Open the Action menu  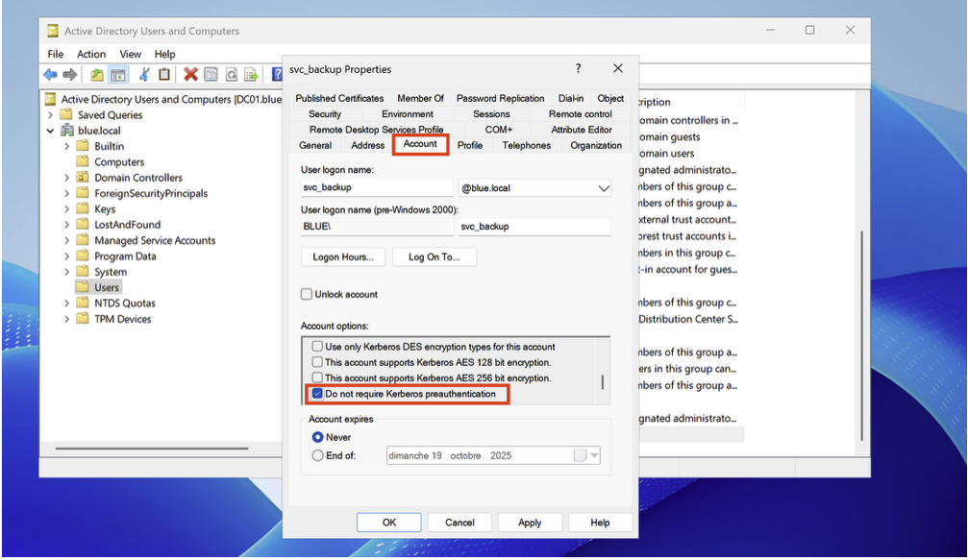91,55
